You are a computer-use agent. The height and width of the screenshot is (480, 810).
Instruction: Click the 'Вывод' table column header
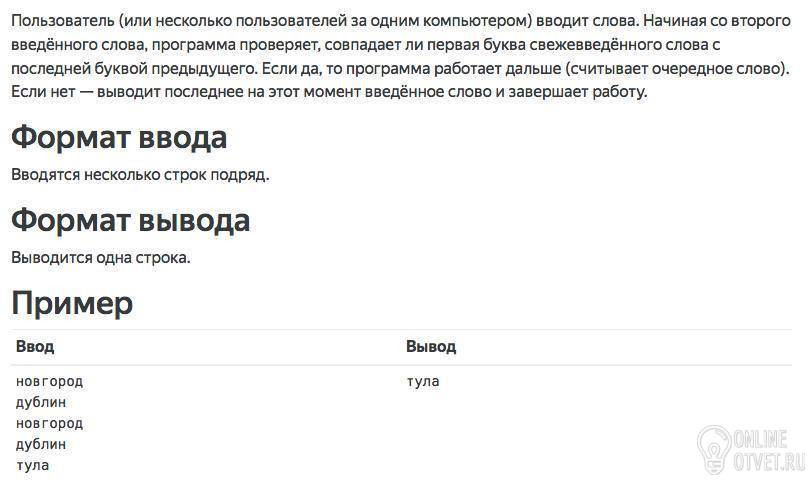click(x=431, y=346)
